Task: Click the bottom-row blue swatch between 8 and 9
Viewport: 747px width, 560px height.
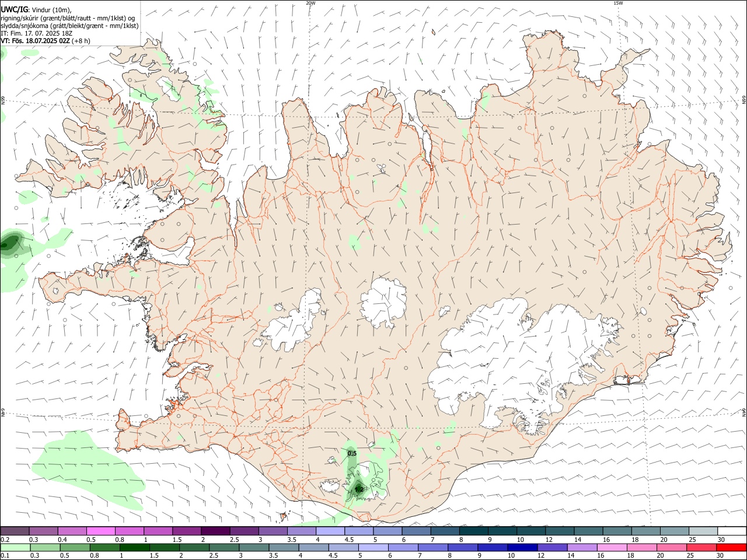Action: [463, 547]
